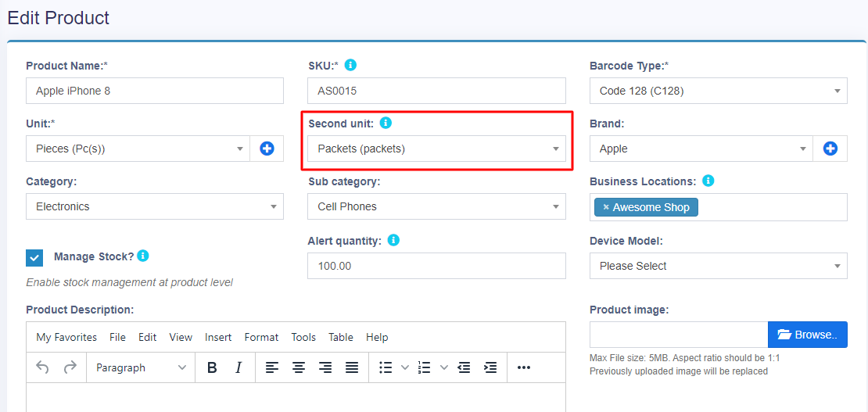The image size is (868, 412).
Task: Click the undo icon in editor toolbar
Action: click(x=43, y=367)
